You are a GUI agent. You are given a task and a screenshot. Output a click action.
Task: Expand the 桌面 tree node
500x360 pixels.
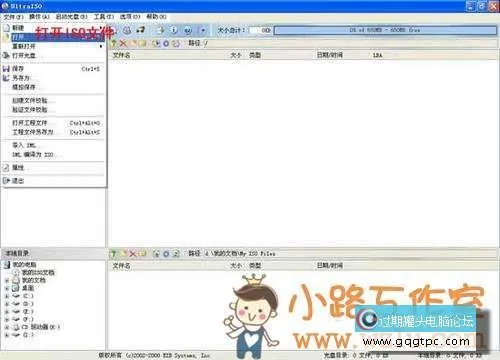coord(7,288)
